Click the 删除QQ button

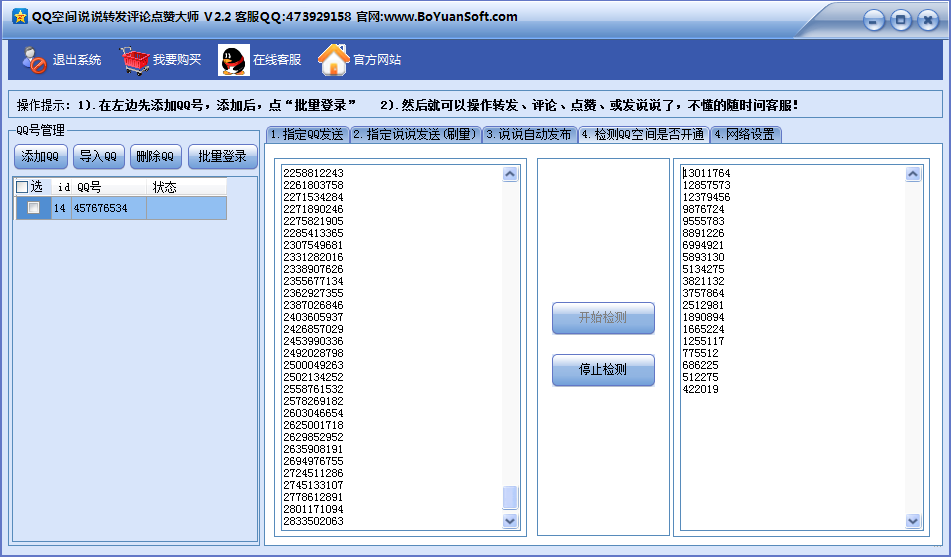coord(155,157)
